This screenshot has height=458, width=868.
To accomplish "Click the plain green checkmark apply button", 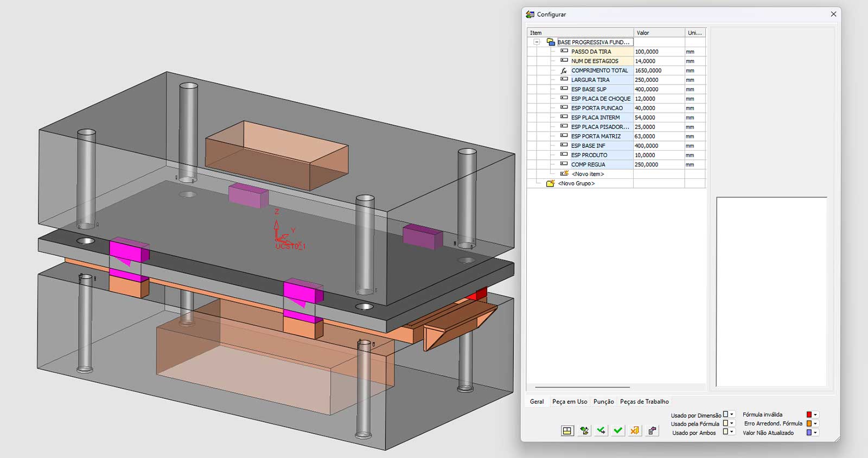I will (618, 431).
